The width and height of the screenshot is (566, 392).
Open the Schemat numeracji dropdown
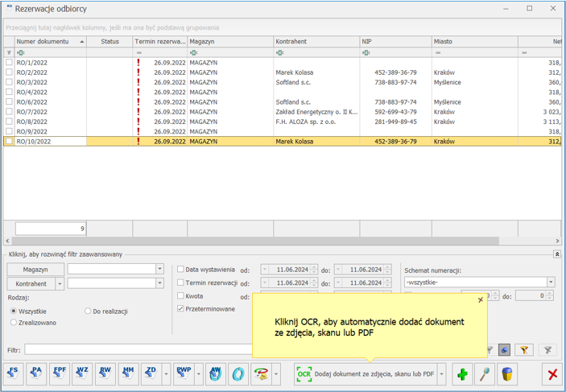[x=551, y=283]
